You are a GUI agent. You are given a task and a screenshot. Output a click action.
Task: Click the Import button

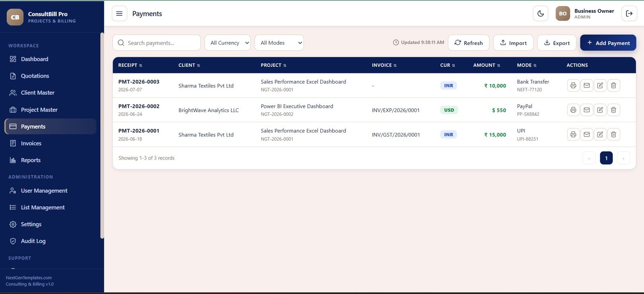[513, 43]
